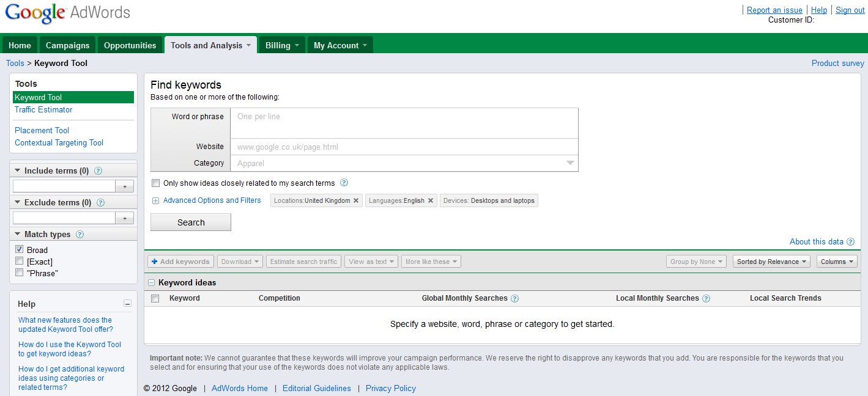Viewport: 868px width, 396px height.
Task: Switch to the Opportunities tab
Action: point(130,45)
